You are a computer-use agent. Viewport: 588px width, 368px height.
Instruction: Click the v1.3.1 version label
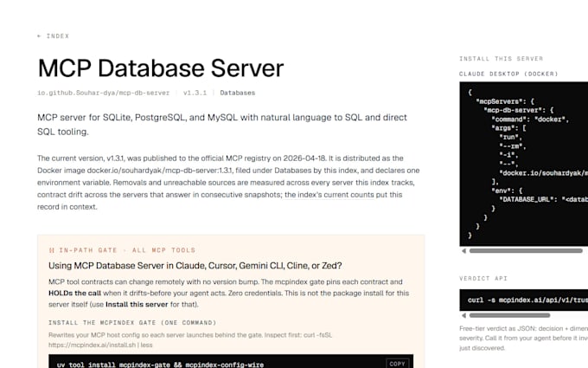click(x=195, y=93)
